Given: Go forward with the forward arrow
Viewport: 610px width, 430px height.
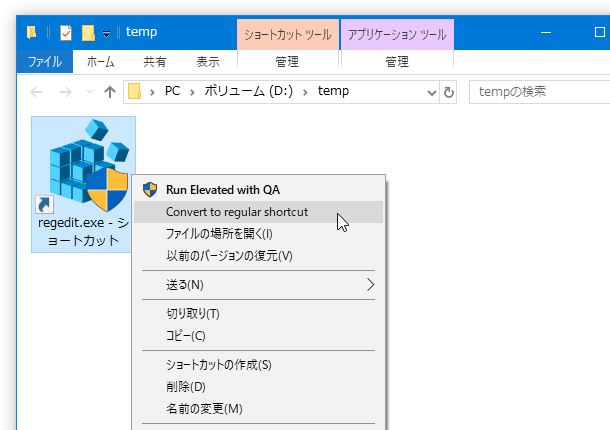Looking at the screenshot, I should coord(65,92).
